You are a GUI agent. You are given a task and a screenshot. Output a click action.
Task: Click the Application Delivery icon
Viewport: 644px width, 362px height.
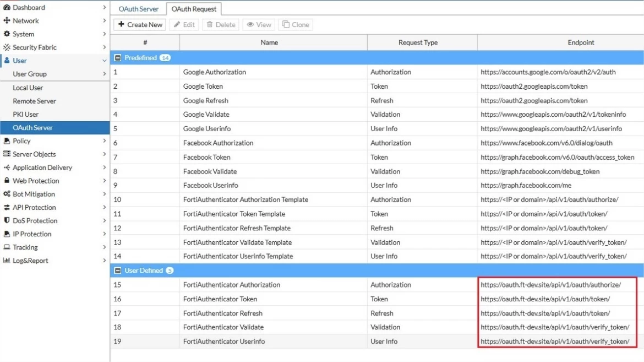[x=7, y=168]
